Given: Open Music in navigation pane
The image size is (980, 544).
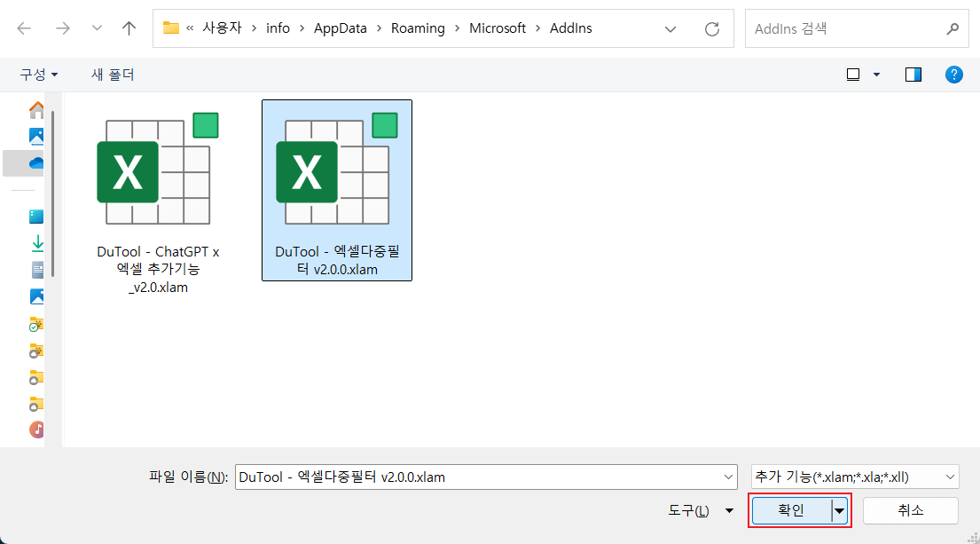Looking at the screenshot, I should [37, 430].
